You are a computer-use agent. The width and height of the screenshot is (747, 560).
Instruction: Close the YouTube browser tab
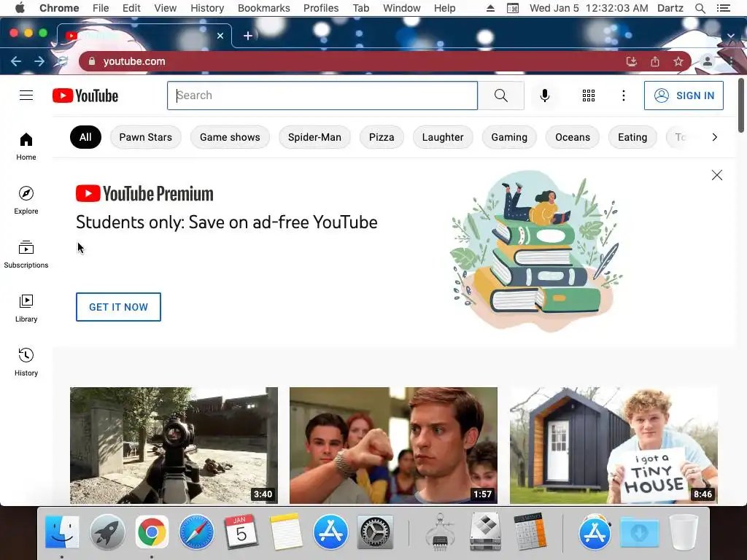click(x=220, y=36)
